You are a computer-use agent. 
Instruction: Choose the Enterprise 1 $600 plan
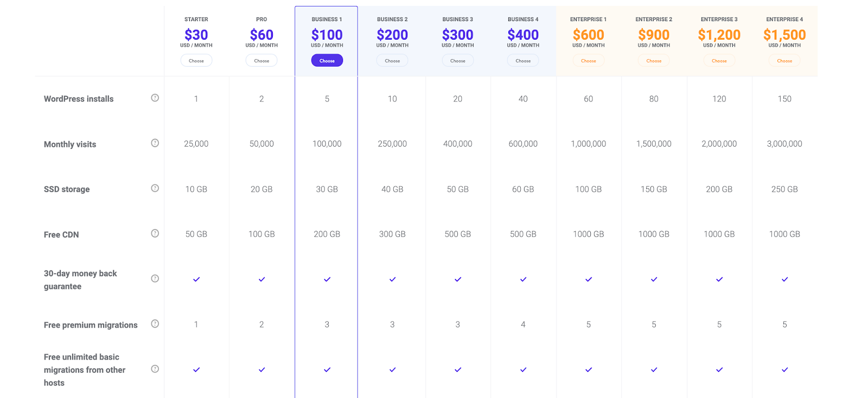589,61
